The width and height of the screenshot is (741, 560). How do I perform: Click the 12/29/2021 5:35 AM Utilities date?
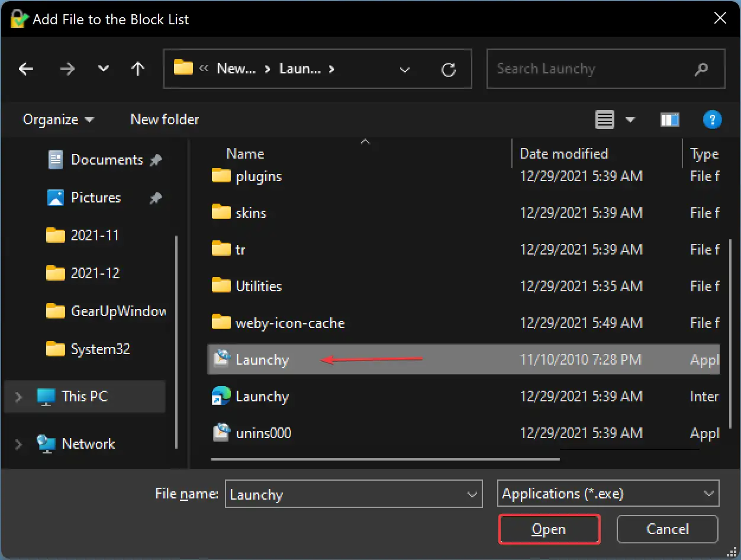point(581,287)
